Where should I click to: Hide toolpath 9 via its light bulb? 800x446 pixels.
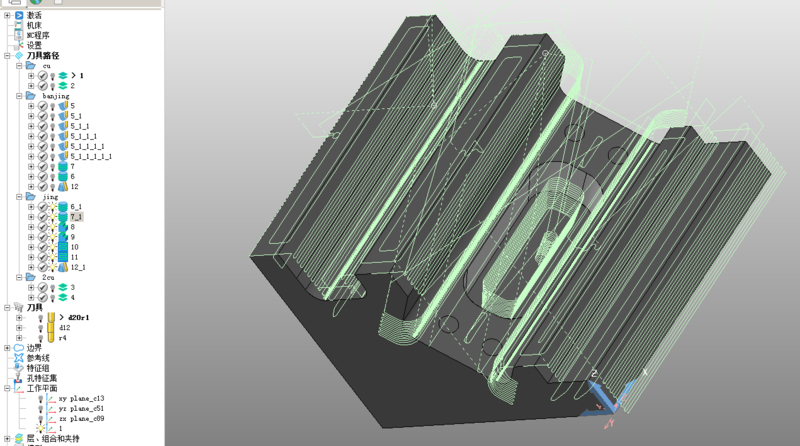coord(53,237)
